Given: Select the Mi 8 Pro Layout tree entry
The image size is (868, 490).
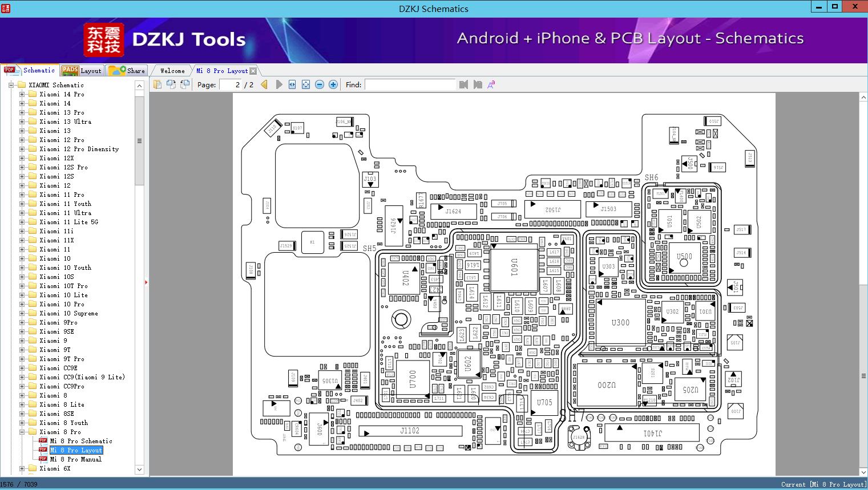Looking at the screenshot, I should 76,450.
